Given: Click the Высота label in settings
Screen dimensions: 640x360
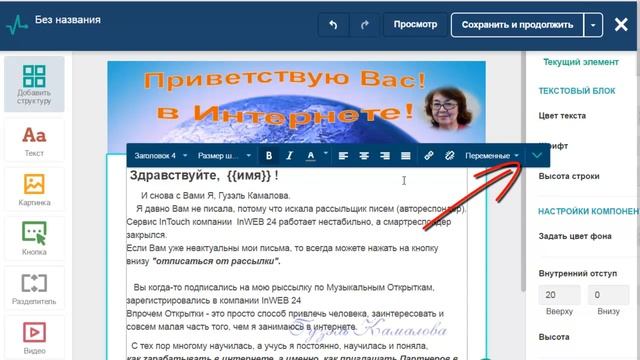Looking at the screenshot, I should click(554, 337).
